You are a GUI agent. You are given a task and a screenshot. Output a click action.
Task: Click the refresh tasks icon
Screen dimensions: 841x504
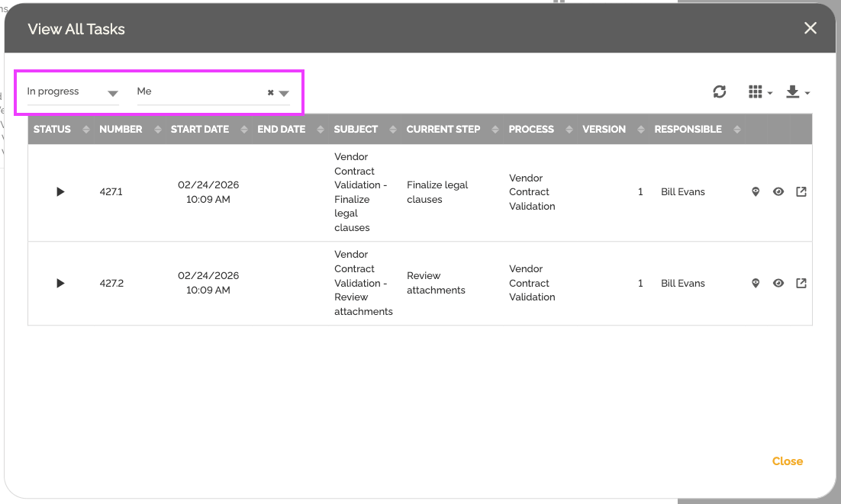click(719, 92)
